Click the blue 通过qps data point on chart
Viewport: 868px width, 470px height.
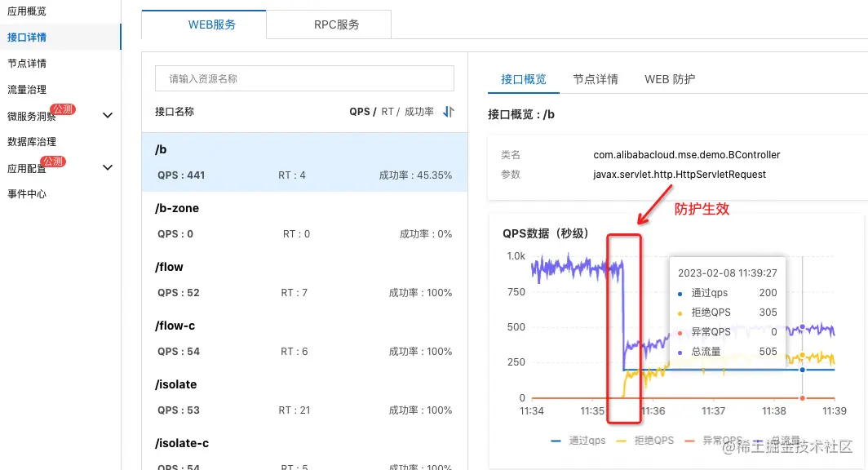(x=802, y=370)
